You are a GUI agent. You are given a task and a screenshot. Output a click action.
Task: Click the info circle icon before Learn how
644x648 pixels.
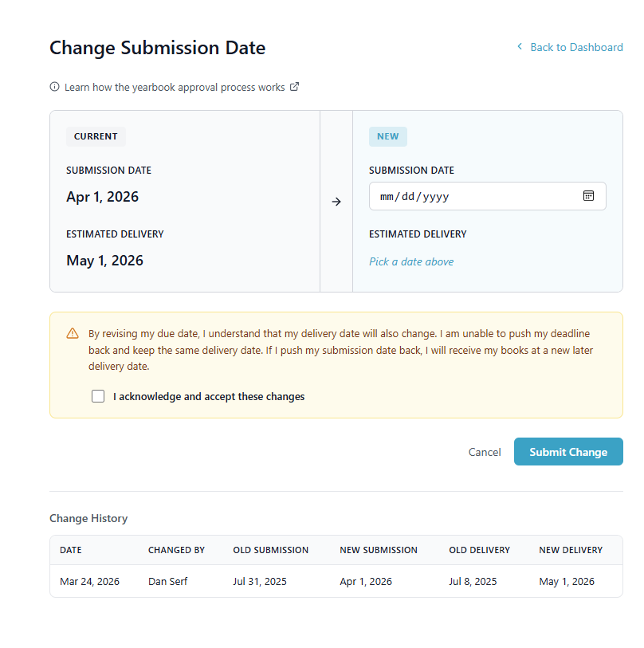(x=55, y=87)
